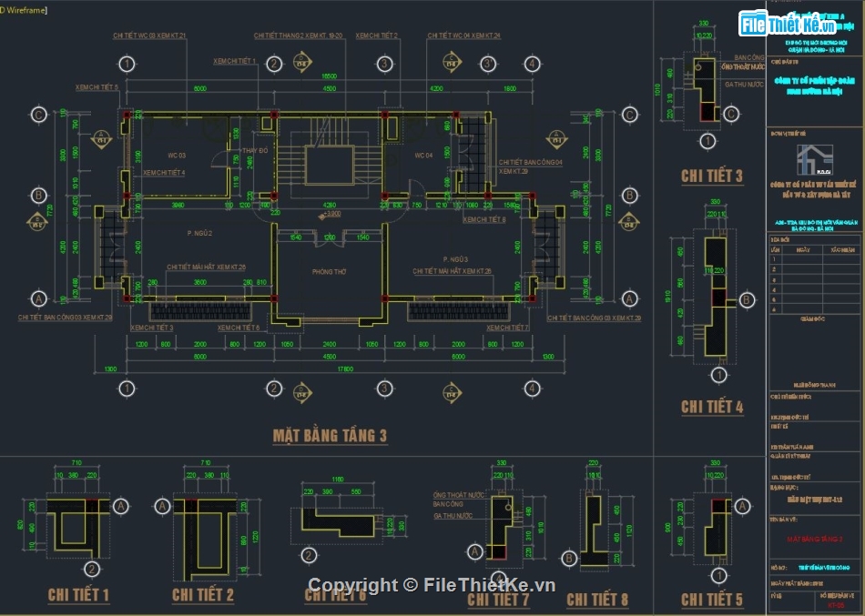
Task: Select the WC 03 room label
Action: [x=177, y=156]
